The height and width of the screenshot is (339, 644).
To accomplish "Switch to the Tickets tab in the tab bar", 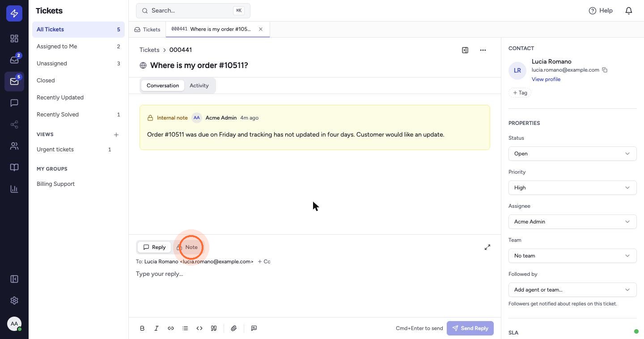I will (147, 30).
